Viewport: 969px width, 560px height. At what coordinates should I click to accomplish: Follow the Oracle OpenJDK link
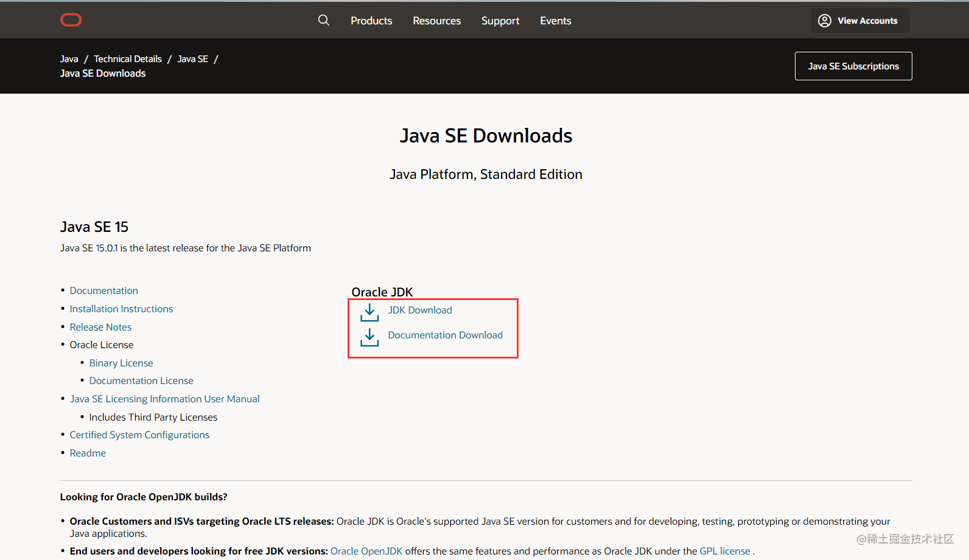click(366, 551)
